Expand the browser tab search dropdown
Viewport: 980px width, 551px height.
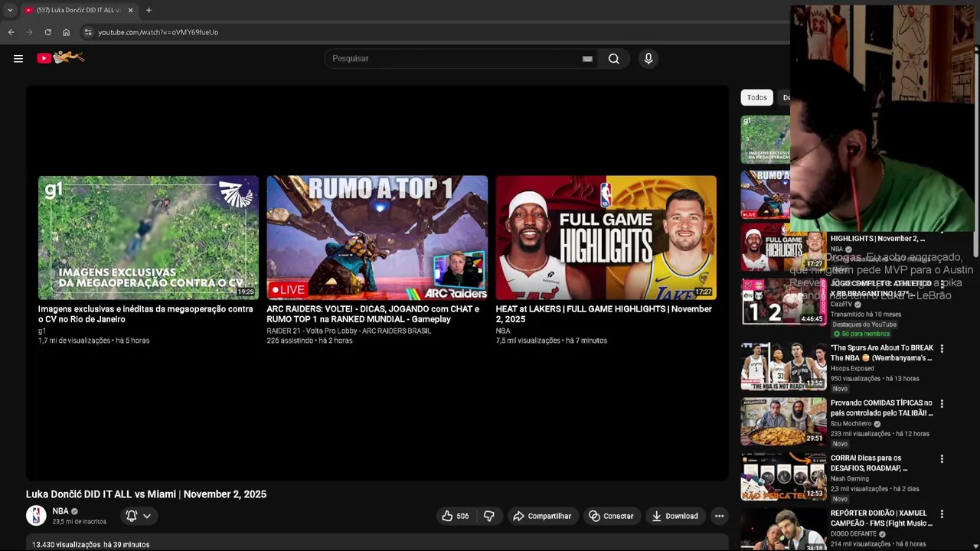(x=10, y=10)
